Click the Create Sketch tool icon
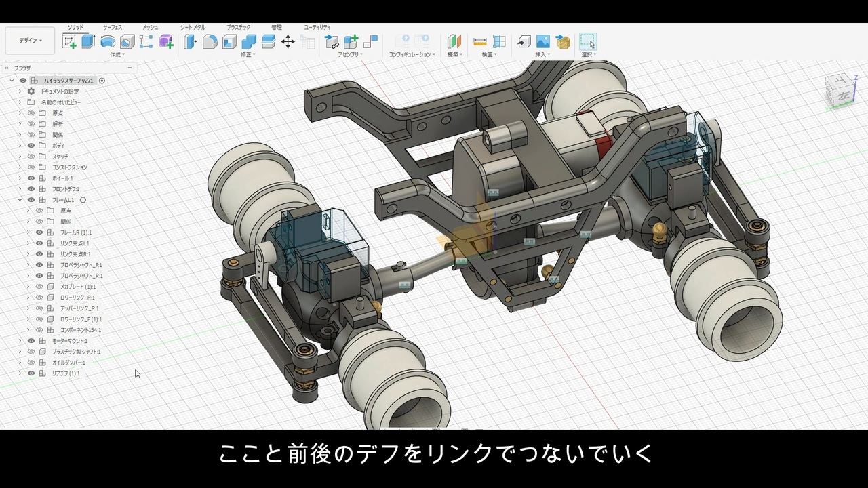The image size is (868, 488). point(69,42)
